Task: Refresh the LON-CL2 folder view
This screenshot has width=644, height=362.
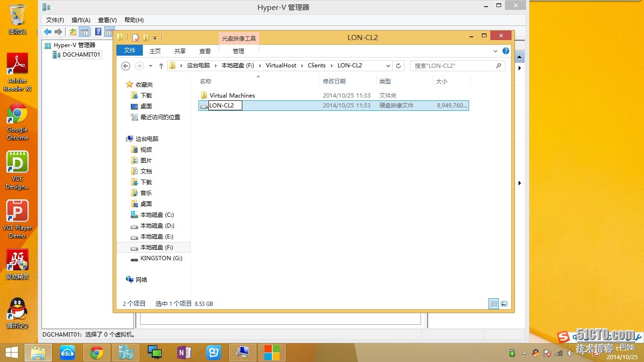Action: tap(398, 66)
